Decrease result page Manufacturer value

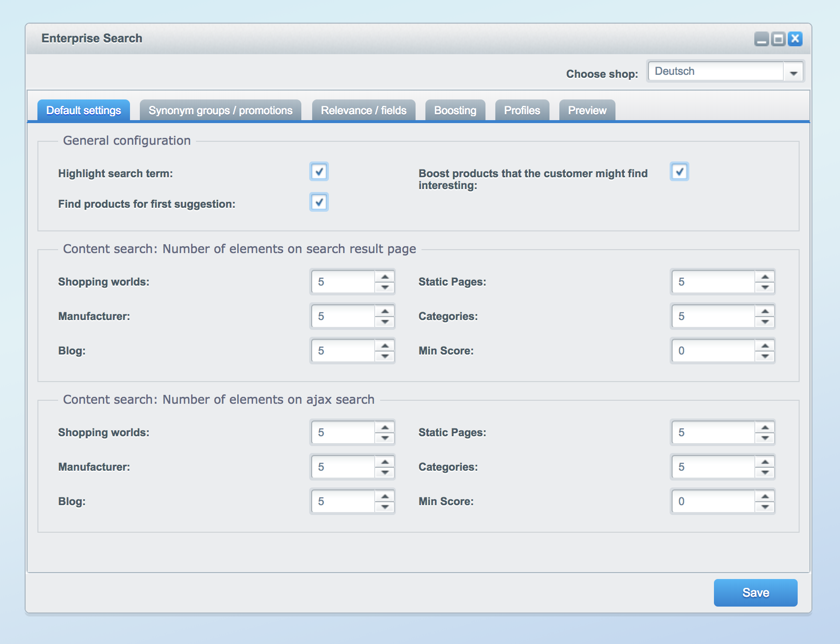(x=385, y=322)
